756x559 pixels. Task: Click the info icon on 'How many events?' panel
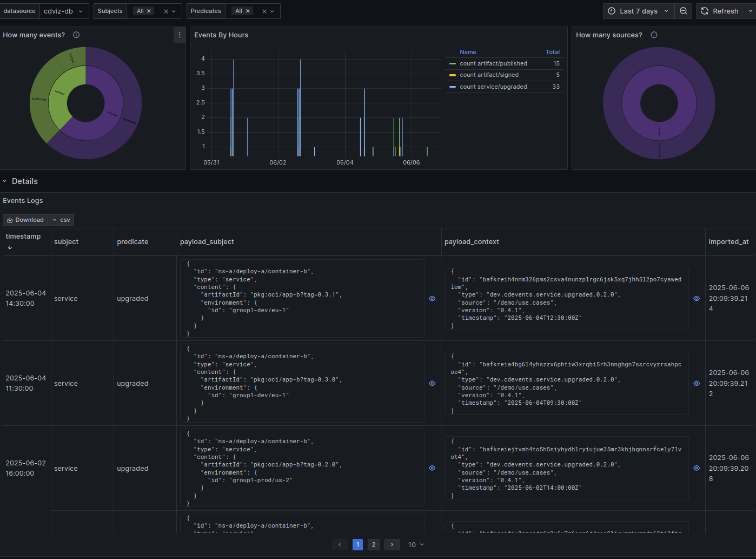tap(76, 35)
